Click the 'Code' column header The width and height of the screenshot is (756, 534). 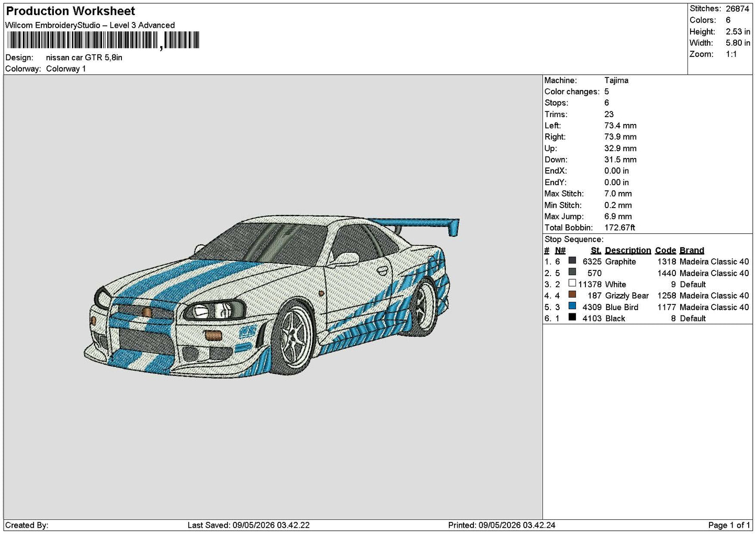point(665,251)
